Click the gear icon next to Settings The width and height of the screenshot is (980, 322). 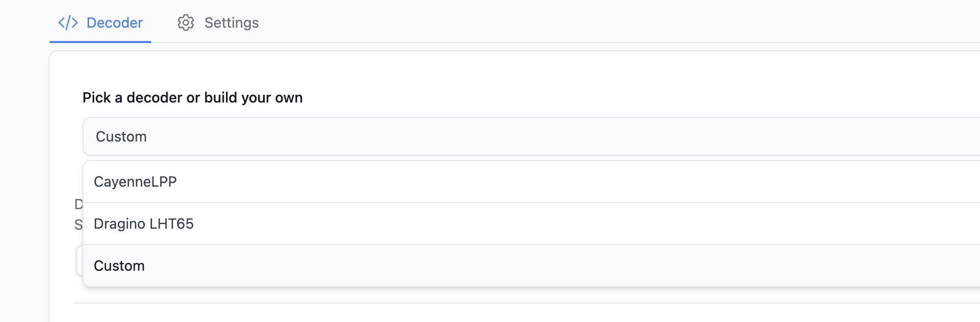[x=186, y=23]
